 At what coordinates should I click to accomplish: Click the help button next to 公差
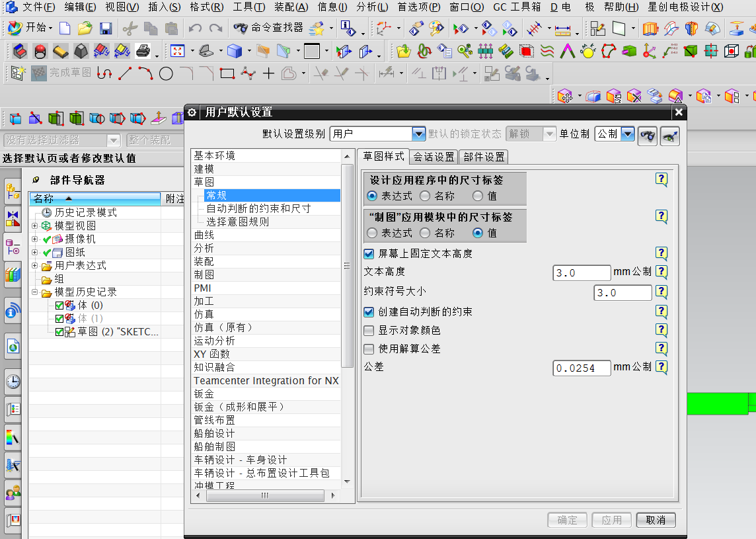click(x=661, y=368)
